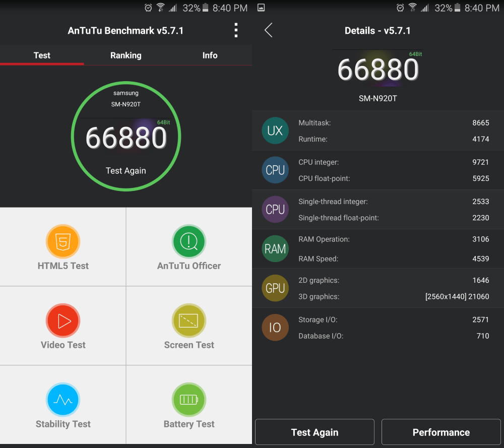Select the Storage I/O: 2571 row
This screenshot has width=504, height=448.
tap(394, 319)
